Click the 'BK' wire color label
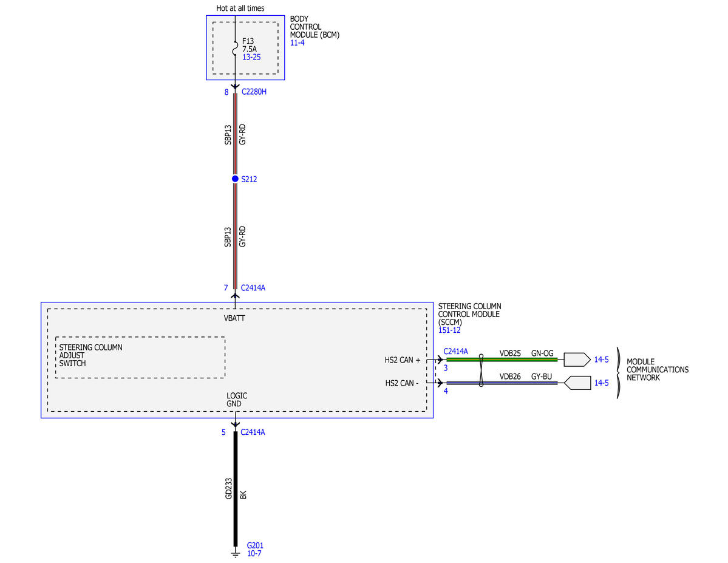The image size is (728, 563). tap(243, 495)
